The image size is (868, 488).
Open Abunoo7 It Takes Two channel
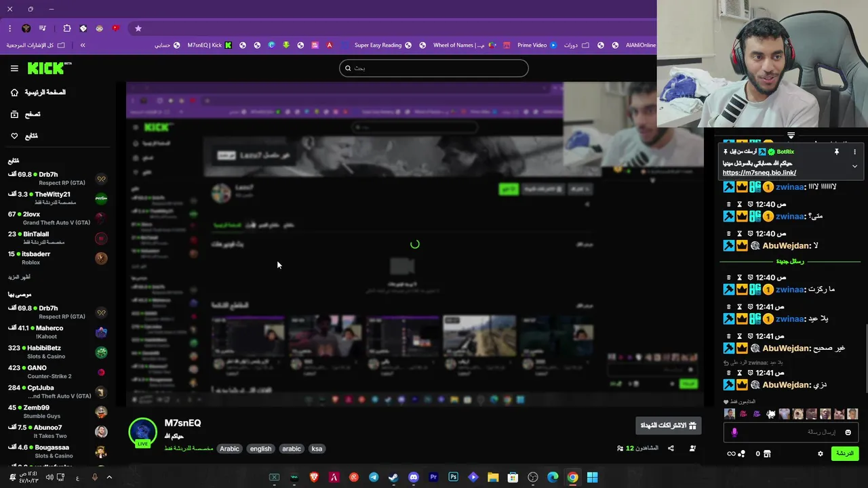pyautogui.click(x=58, y=431)
